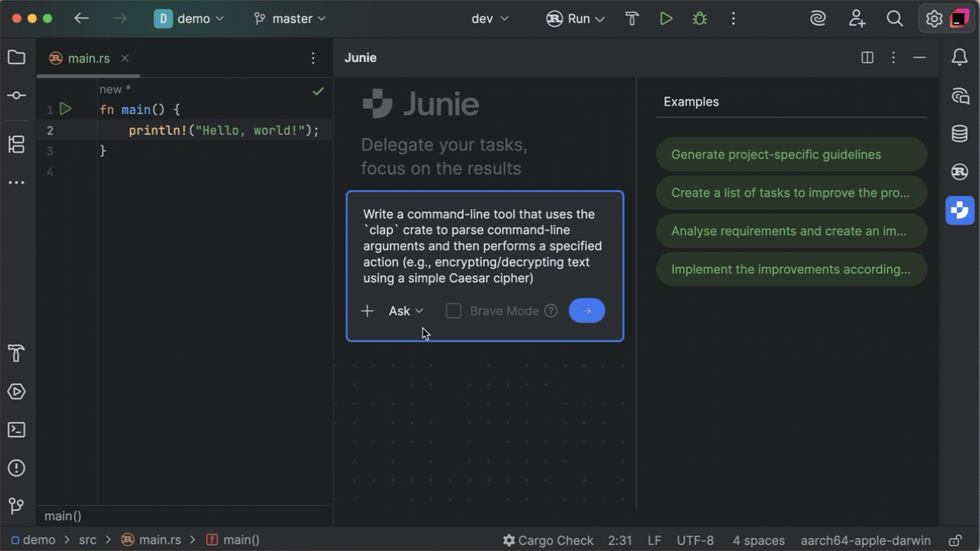This screenshot has height=551, width=980.
Task: Choose Create a list of tasks example
Action: [x=792, y=193]
